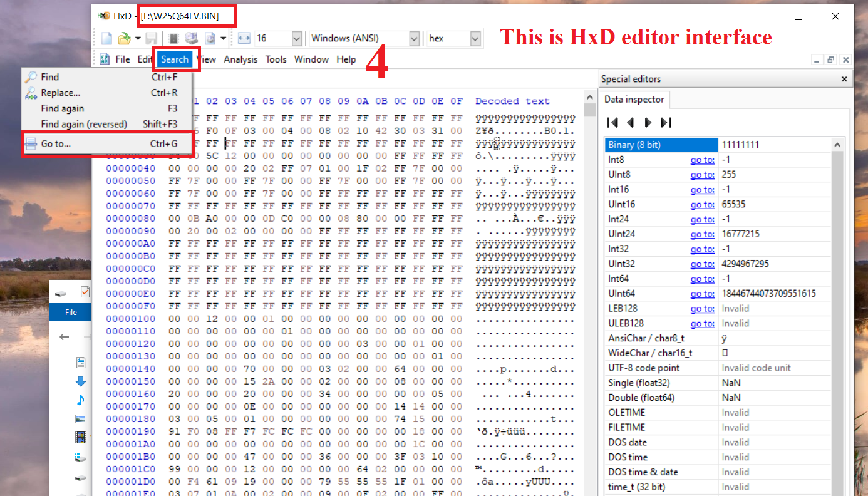This screenshot has width=868, height=496.
Task: Click the go to link for UInt8
Action: click(x=702, y=175)
